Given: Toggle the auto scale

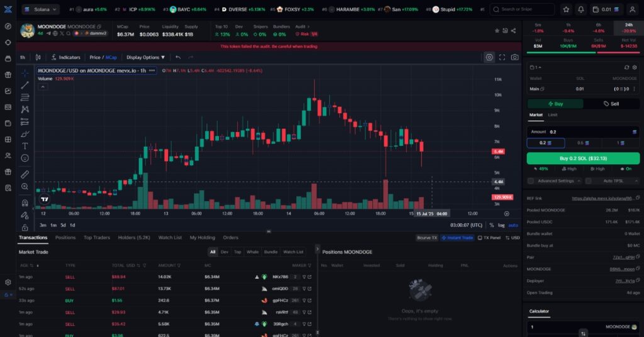Looking at the screenshot, I should pos(513,225).
